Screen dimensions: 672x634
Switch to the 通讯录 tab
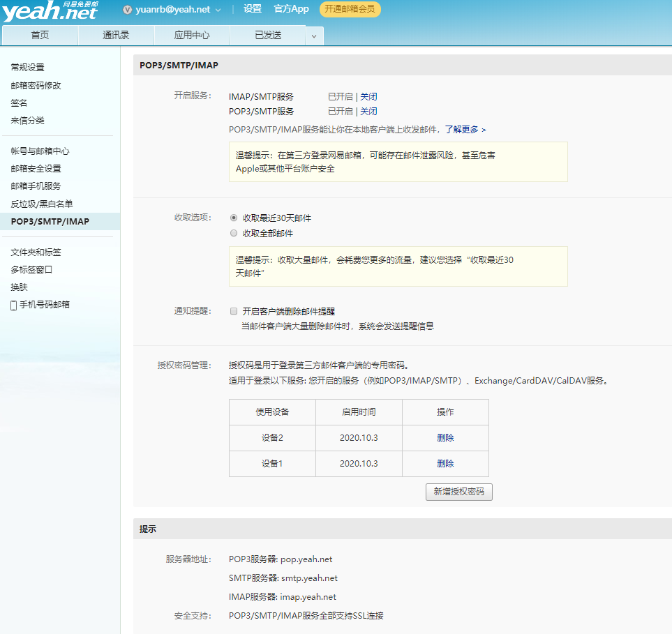(116, 35)
